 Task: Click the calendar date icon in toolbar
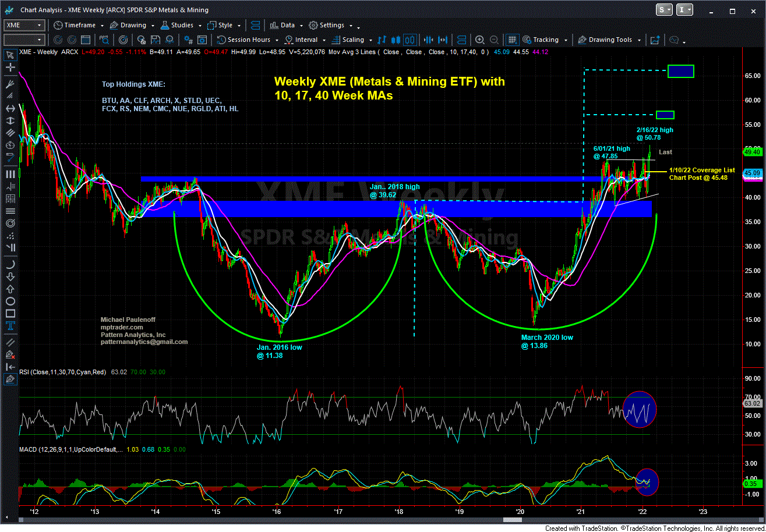click(86, 40)
